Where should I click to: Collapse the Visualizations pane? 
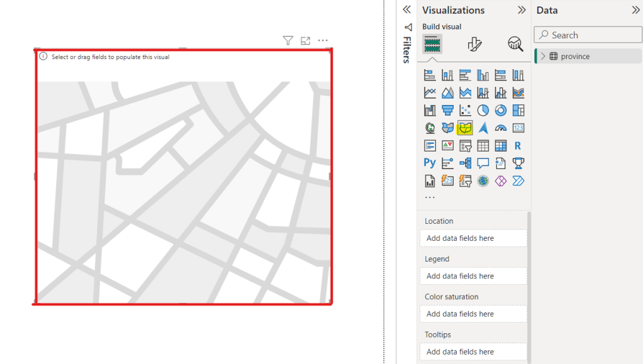(522, 10)
